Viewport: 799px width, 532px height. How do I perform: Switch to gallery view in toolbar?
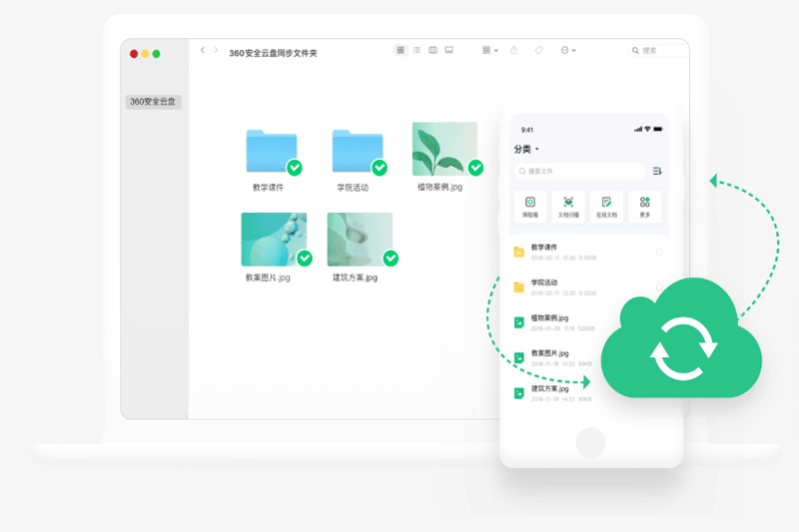448,50
